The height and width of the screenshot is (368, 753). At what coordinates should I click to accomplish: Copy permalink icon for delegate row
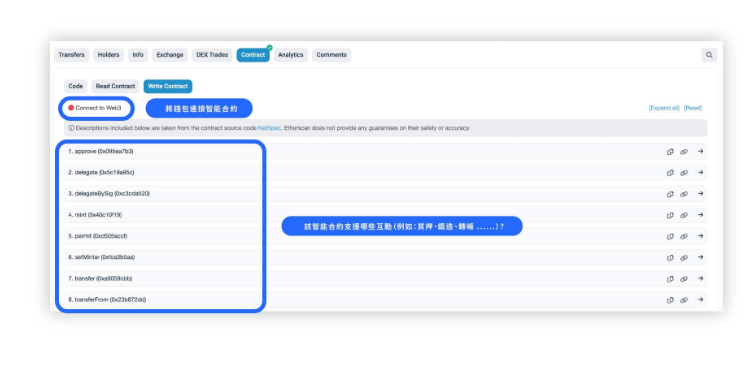pos(684,173)
